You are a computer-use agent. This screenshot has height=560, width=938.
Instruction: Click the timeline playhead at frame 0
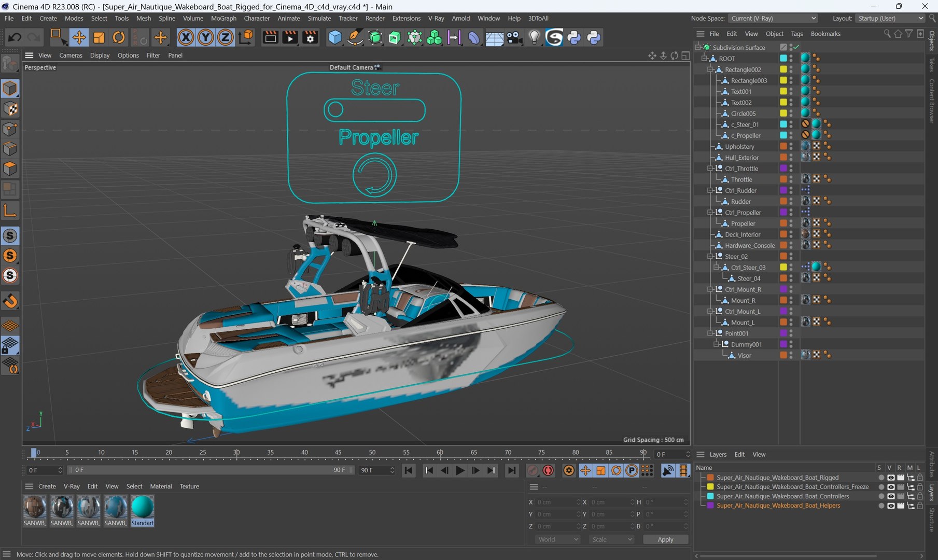34,453
